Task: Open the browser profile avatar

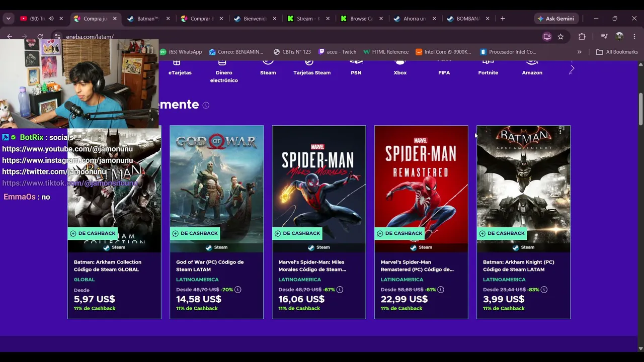Action: [619, 37]
